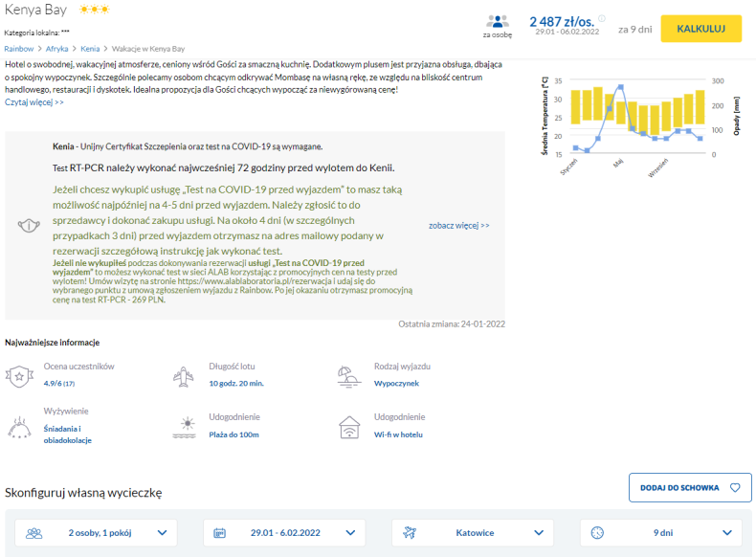Viewport: 756px width, 557px height.
Task: Click the info icon next to price 2 487 zł/os.
Action: (602, 18)
